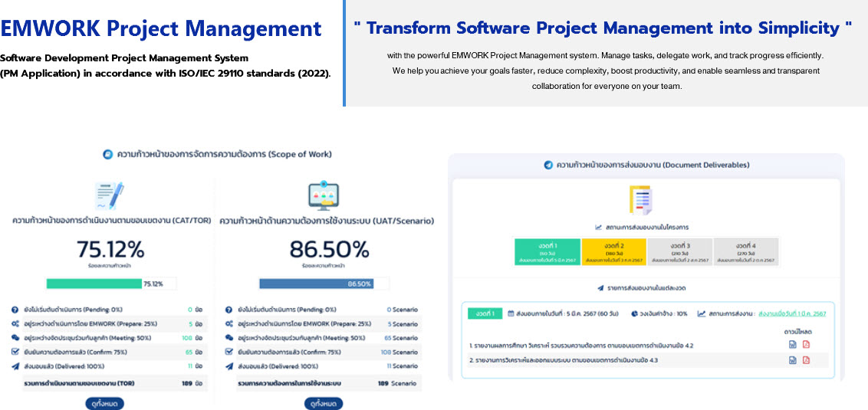This screenshot has width=868, height=410.
Task: Click the blue 86.50% progress bar
Action: click(316, 284)
